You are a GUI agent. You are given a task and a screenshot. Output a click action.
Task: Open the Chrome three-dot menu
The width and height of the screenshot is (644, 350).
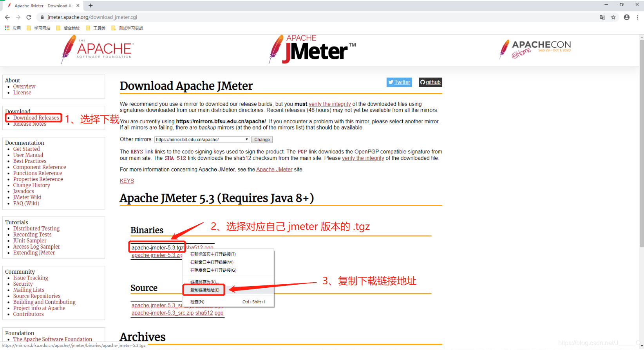[x=638, y=17]
